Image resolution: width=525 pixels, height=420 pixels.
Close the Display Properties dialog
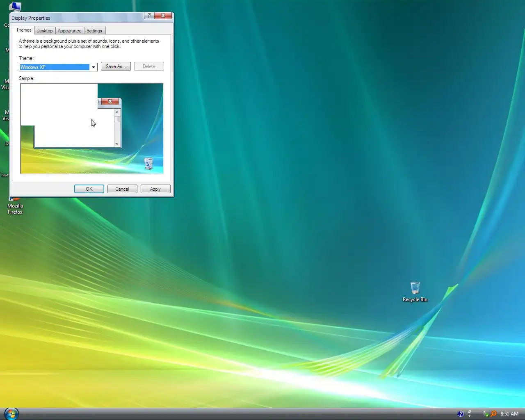tap(163, 16)
